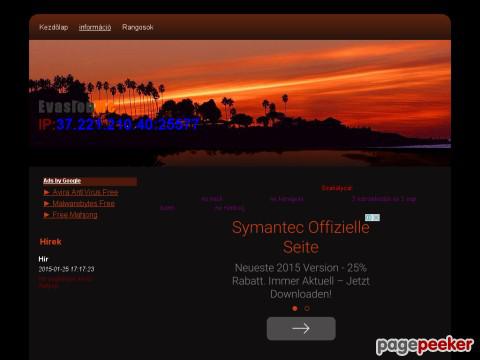Open the Kezdőlap menu item
This screenshot has height=360, width=480.
pos(53,27)
